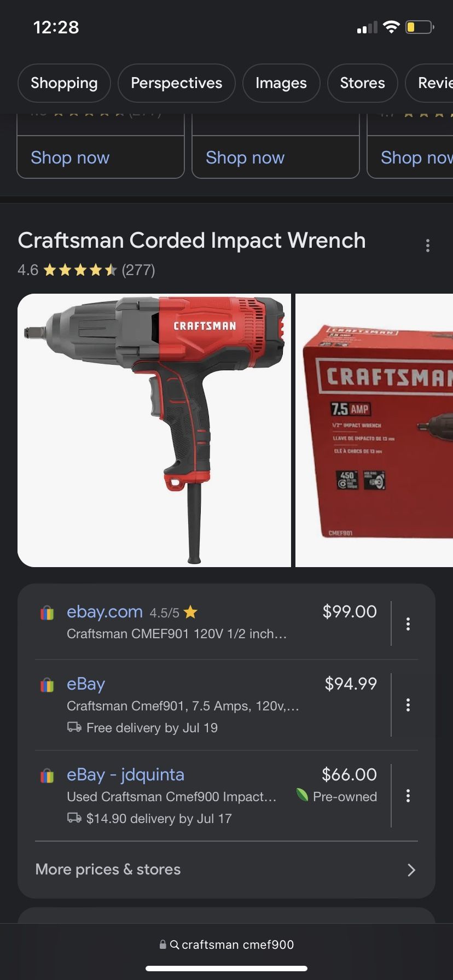Switch to the Perspectives tab
This screenshot has height=980, width=453.
click(x=177, y=83)
